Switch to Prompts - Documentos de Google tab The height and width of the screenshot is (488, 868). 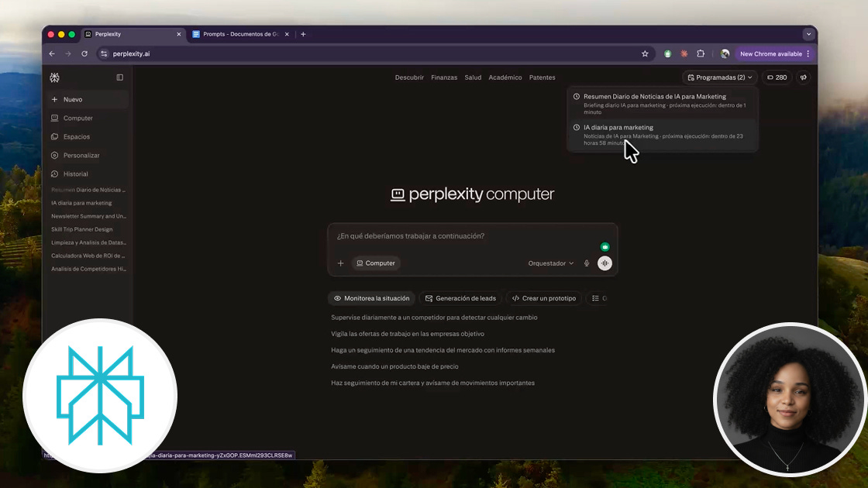point(240,34)
